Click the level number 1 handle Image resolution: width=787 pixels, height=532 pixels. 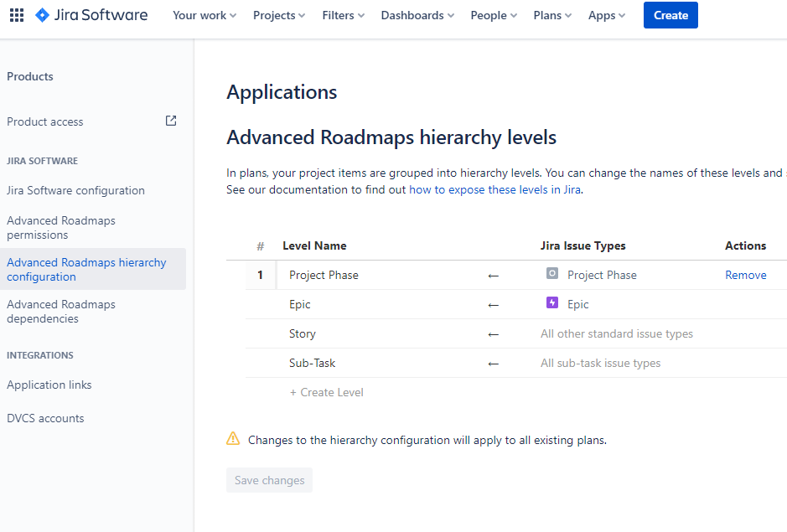pos(260,275)
